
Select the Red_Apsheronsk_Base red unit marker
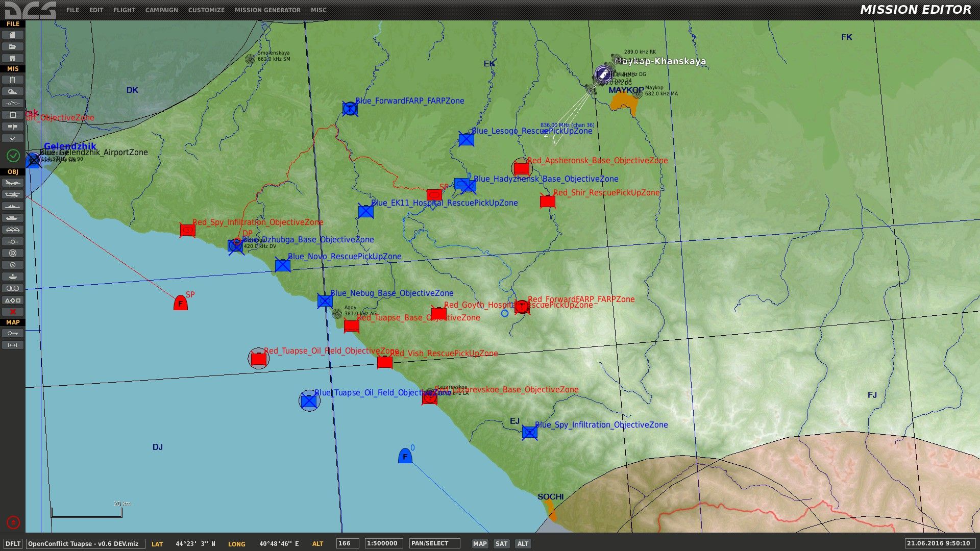pos(521,168)
